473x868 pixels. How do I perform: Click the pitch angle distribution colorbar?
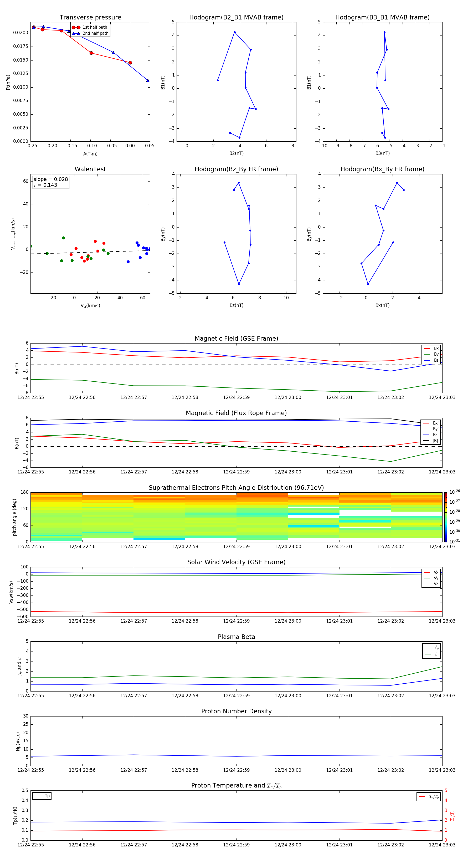(x=446, y=517)
